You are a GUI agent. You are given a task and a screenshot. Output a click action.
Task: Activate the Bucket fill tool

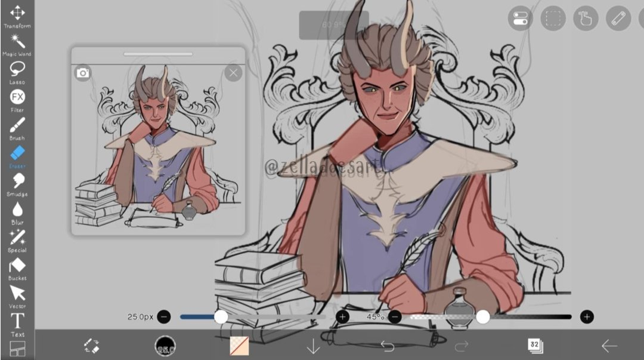click(17, 267)
